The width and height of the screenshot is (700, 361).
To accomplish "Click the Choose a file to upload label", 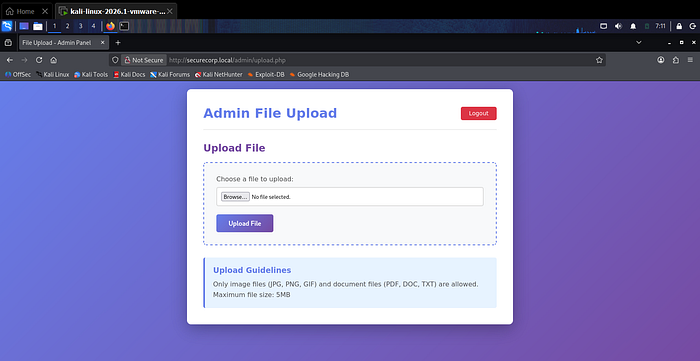I will pyautogui.click(x=255, y=179).
